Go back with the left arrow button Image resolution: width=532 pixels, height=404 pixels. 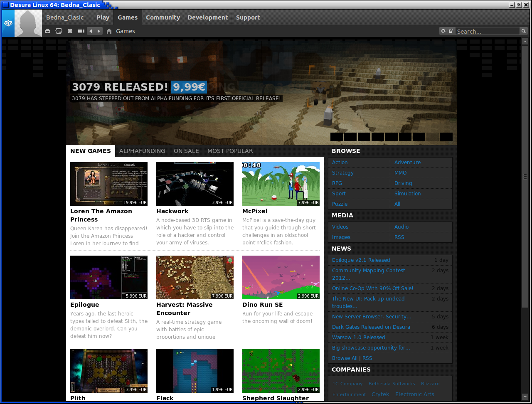click(x=91, y=31)
